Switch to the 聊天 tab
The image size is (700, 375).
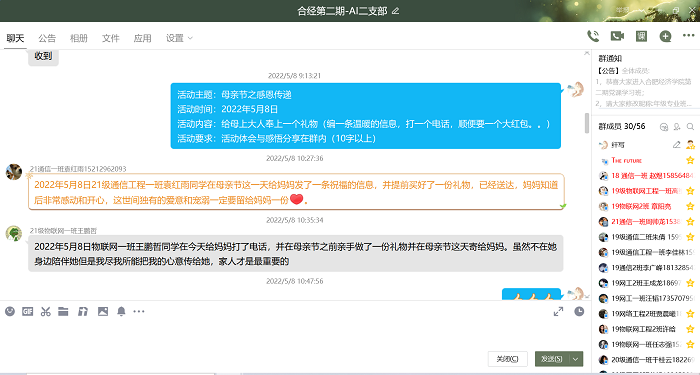coord(15,38)
